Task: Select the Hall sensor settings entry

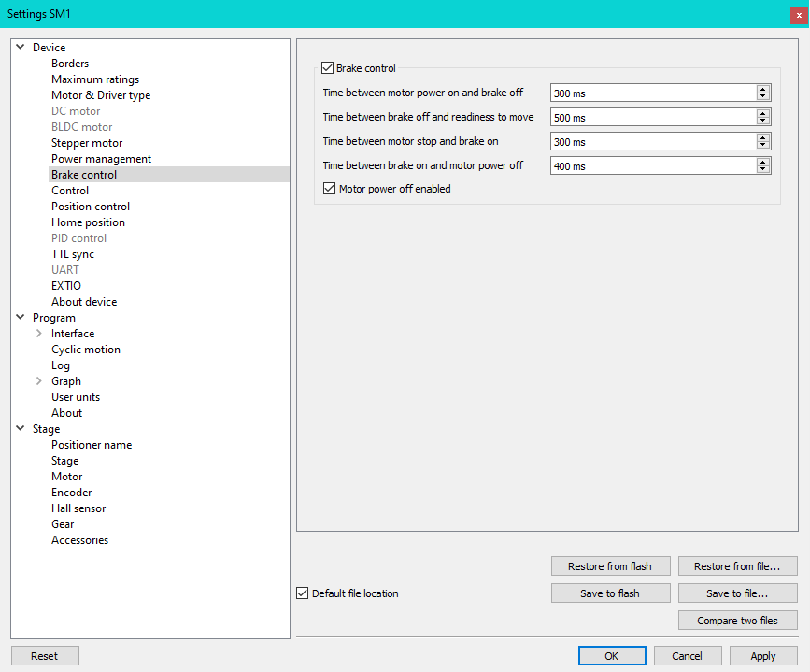Action: 78,508
